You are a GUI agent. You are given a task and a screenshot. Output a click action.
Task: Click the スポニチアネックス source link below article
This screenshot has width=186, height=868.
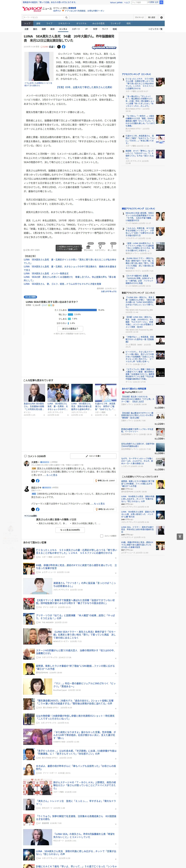(108, 292)
